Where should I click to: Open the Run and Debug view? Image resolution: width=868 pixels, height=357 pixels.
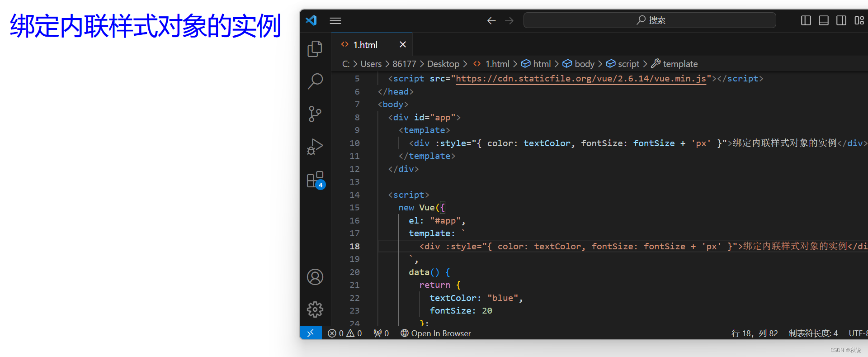(x=315, y=147)
